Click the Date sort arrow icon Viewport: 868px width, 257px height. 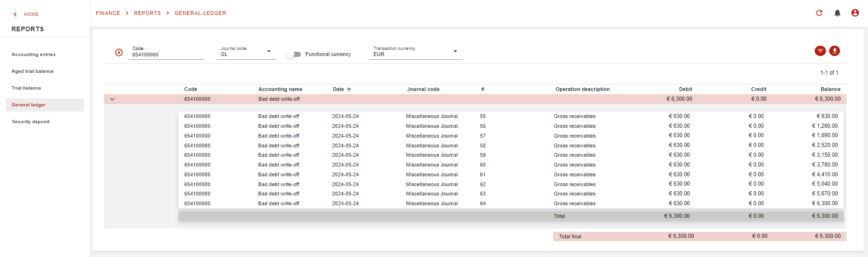click(349, 90)
